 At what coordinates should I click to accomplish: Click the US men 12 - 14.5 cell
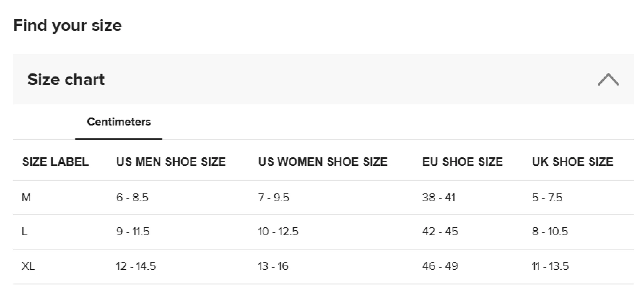[136, 266]
